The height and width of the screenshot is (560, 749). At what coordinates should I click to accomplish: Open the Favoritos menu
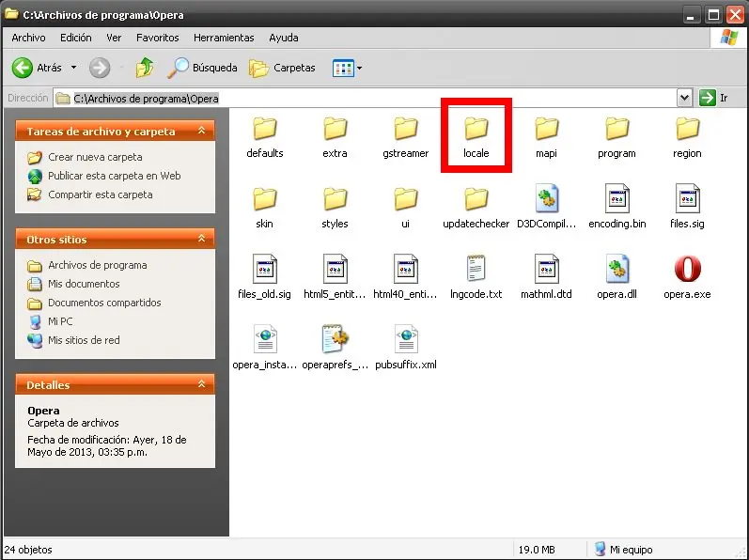pyautogui.click(x=157, y=38)
